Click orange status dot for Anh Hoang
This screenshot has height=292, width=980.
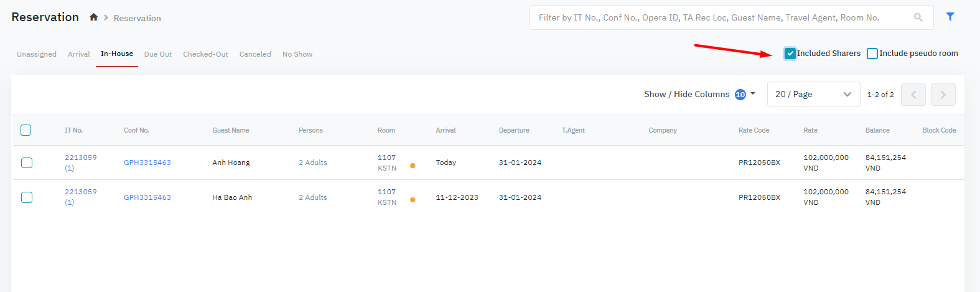pos(413,166)
